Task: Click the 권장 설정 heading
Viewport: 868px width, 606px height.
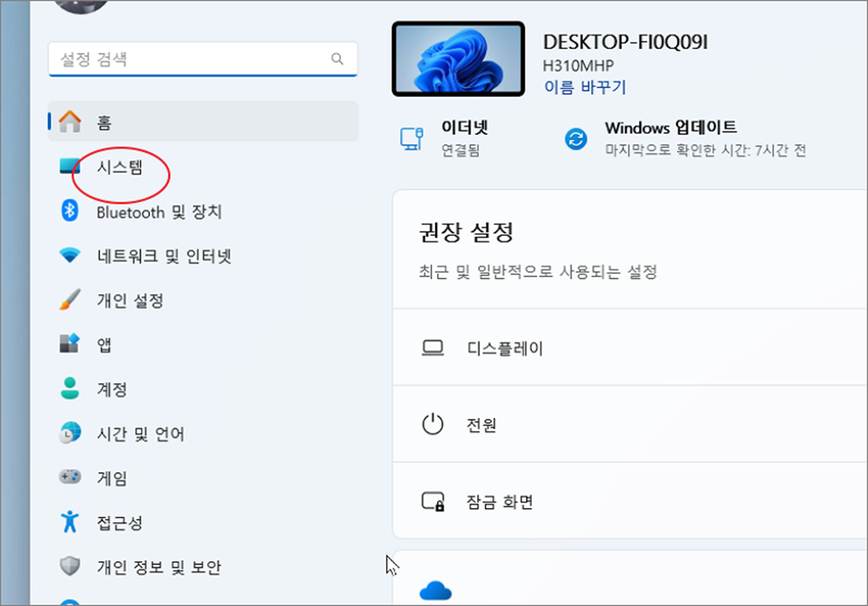Action: (467, 231)
